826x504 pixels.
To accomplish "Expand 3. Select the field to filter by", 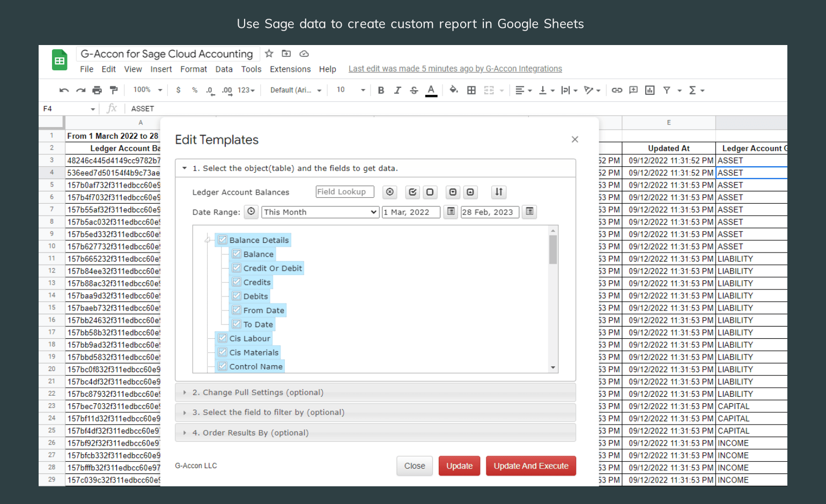I will pyautogui.click(x=375, y=412).
